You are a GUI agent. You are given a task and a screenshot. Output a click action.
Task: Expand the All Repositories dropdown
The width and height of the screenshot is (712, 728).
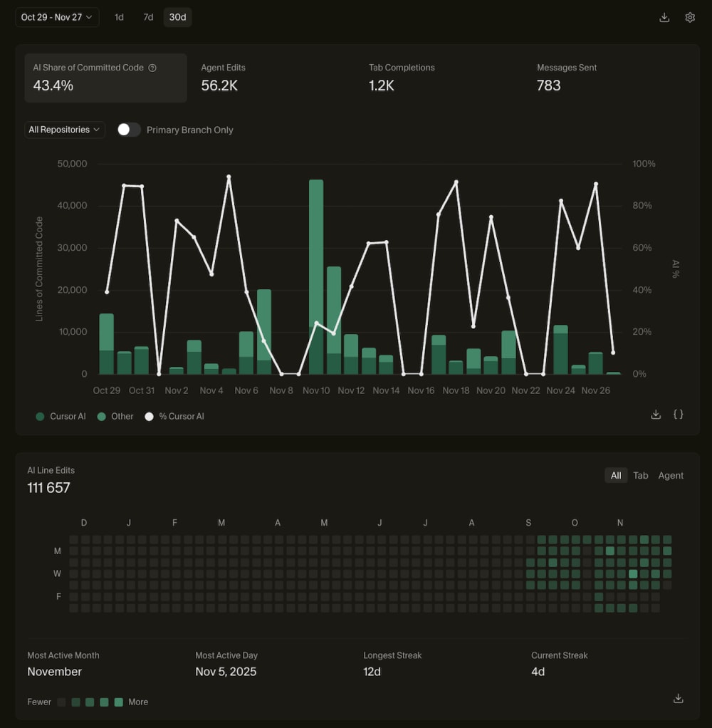[x=65, y=130]
